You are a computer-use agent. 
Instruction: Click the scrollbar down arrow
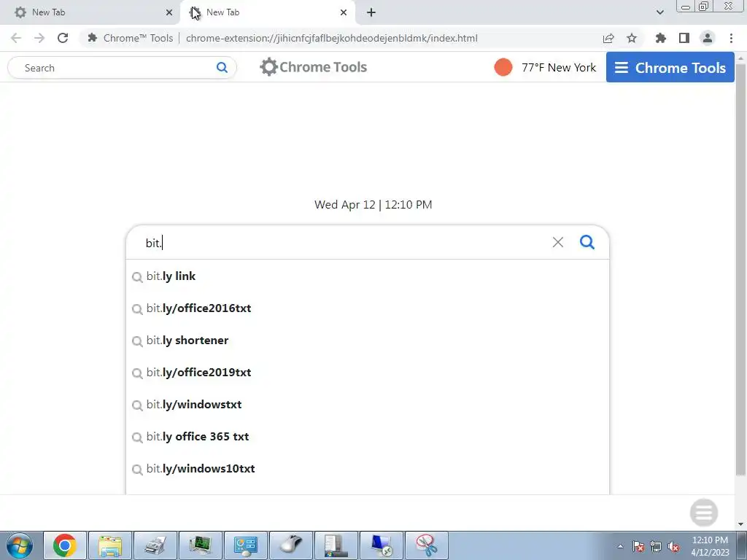[x=740, y=524]
